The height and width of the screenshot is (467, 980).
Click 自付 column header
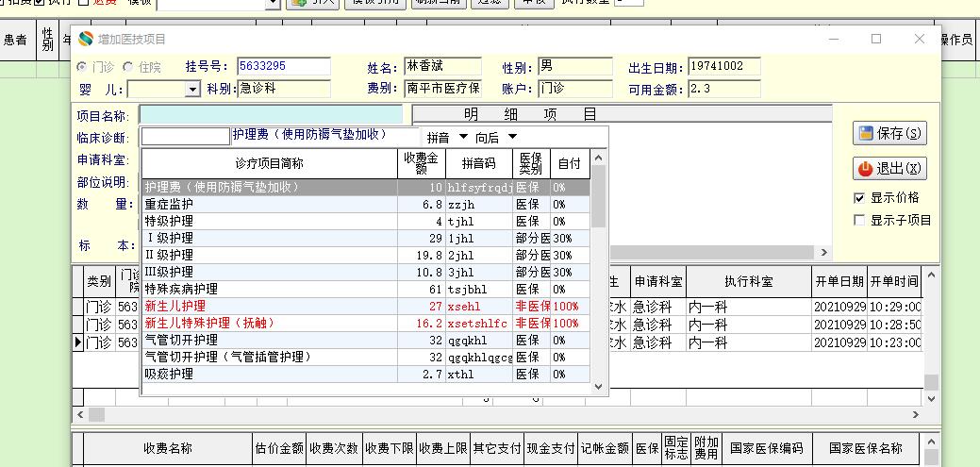tap(570, 164)
